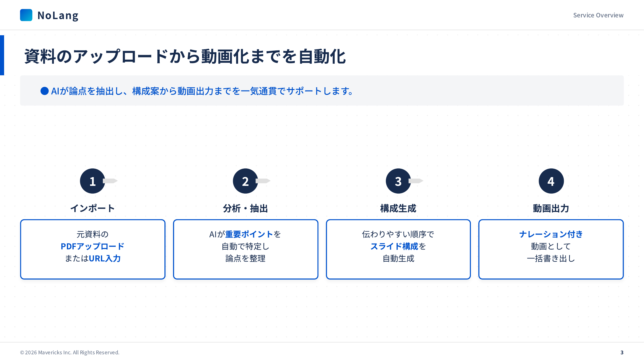
Task: Click the ナレーション付き highlighted text
Action: pyautogui.click(x=551, y=234)
